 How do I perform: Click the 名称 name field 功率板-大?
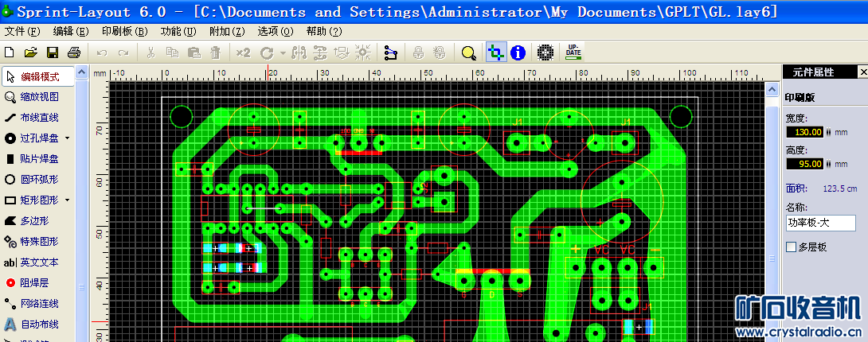(821, 223)
